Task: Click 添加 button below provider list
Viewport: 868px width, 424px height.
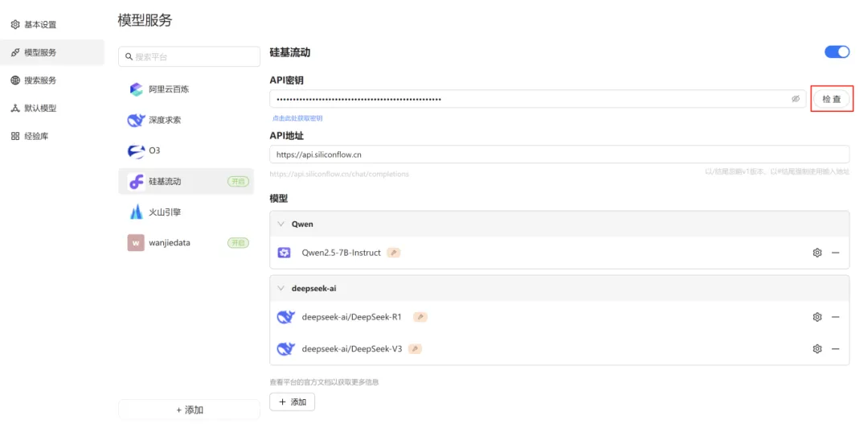Action: click(x=190, y=410)
